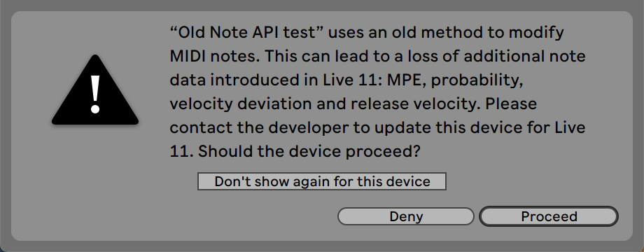
Task: Click the black warning triangle icon
Action: pos(95,90)
